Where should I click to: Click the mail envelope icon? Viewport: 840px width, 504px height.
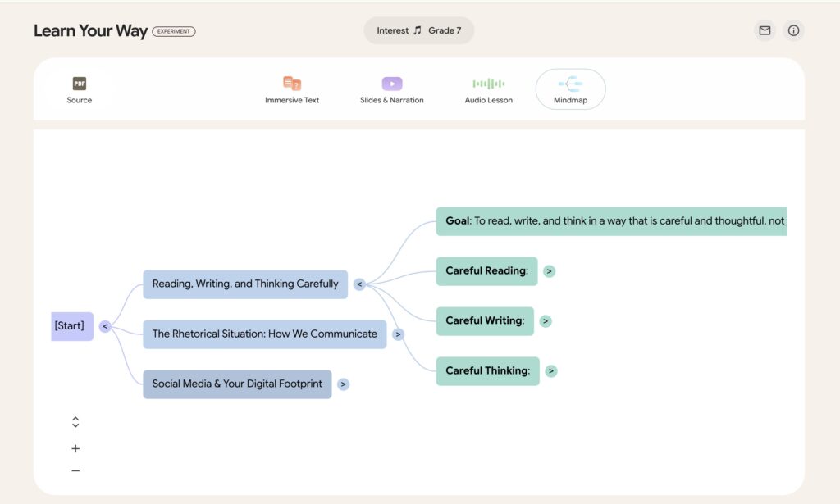click(x=765, y=31)
